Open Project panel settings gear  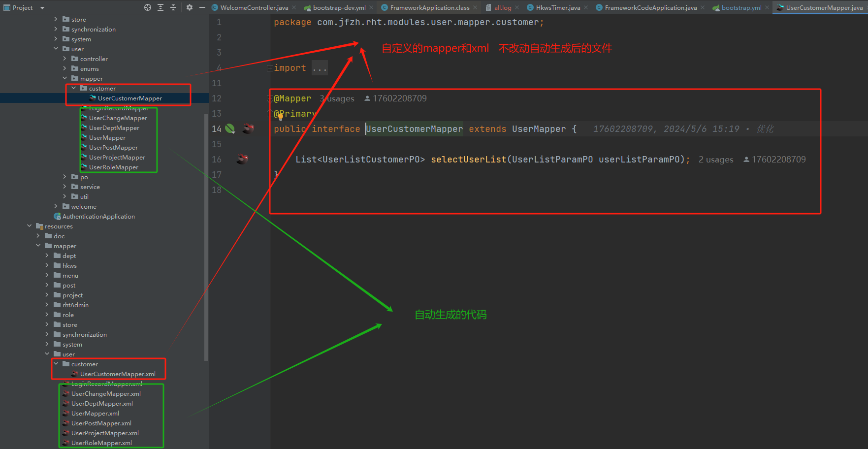(190, 7)
